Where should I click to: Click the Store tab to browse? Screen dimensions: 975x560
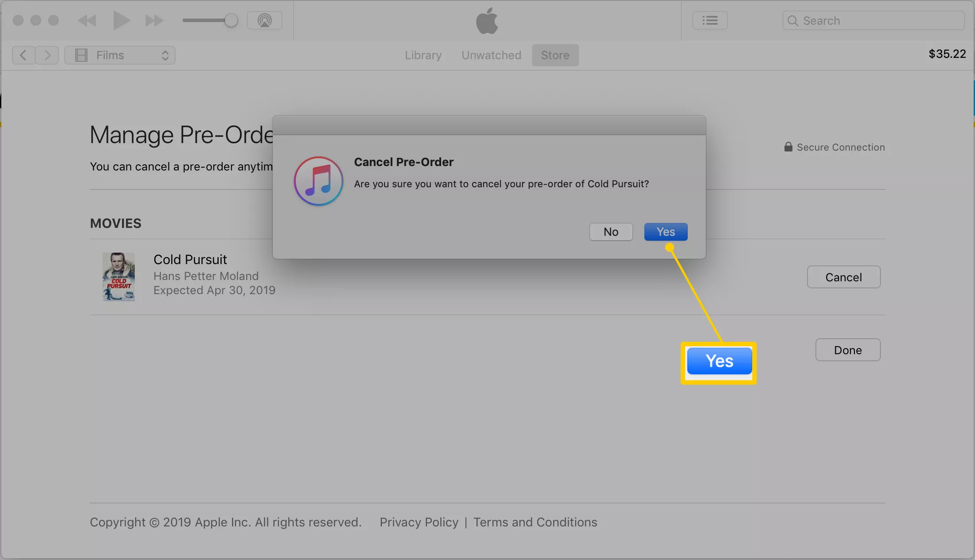pos(555,54)
